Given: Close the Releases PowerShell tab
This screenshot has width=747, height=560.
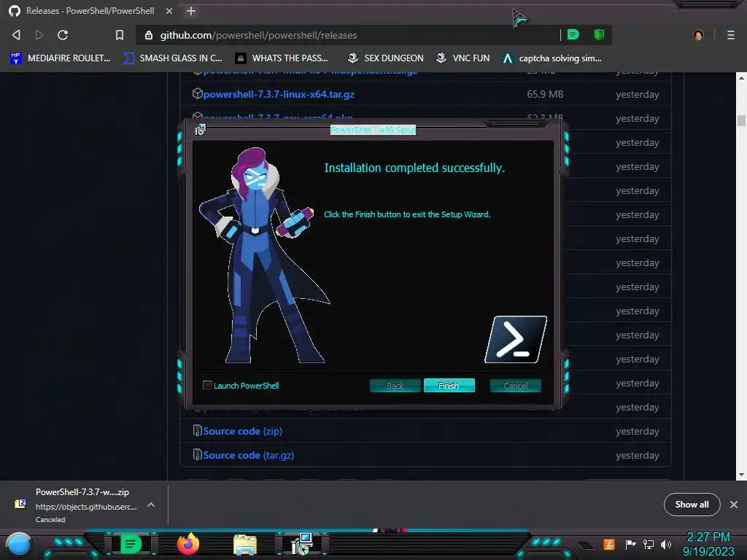Looking at the screenshot, I should (x=169, y=11).
